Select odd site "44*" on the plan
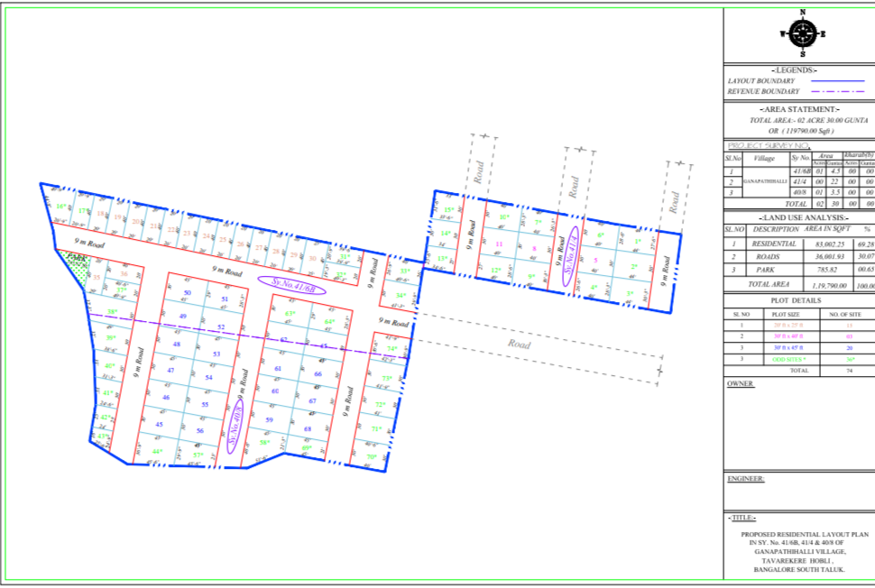The width and height of the screenshot is (875, 588). 157,451
